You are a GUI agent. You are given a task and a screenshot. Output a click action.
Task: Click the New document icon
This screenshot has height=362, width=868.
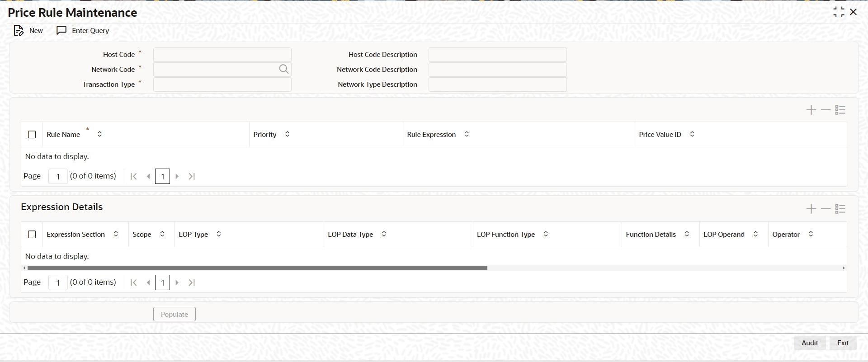(18, 31)
